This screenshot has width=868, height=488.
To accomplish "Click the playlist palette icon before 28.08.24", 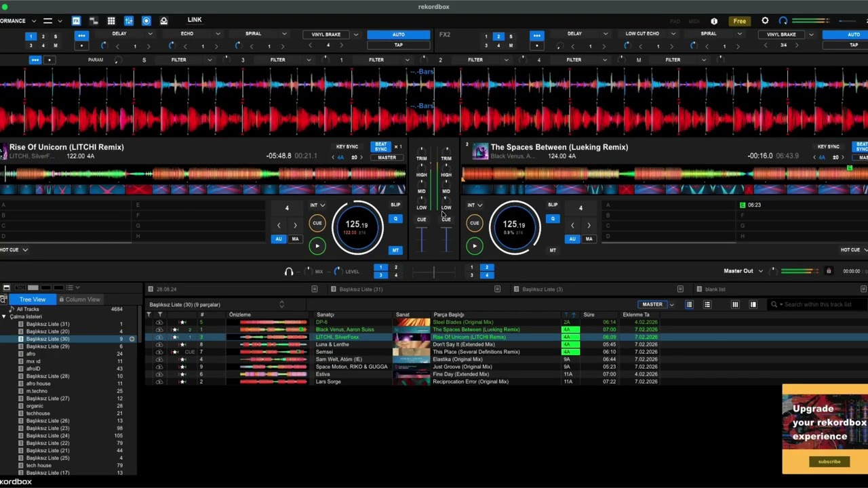I will pyautogui.click(x=151, y=289).
